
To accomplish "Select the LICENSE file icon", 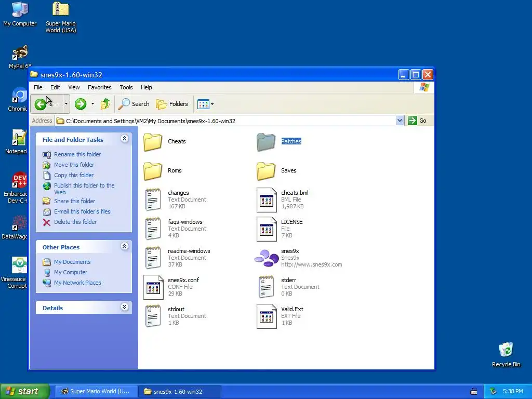I will (267, 229).
